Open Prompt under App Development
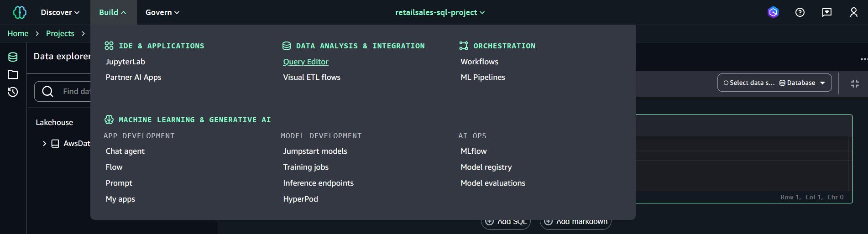This screenshot has width=868, height=234. click(119, 183)
